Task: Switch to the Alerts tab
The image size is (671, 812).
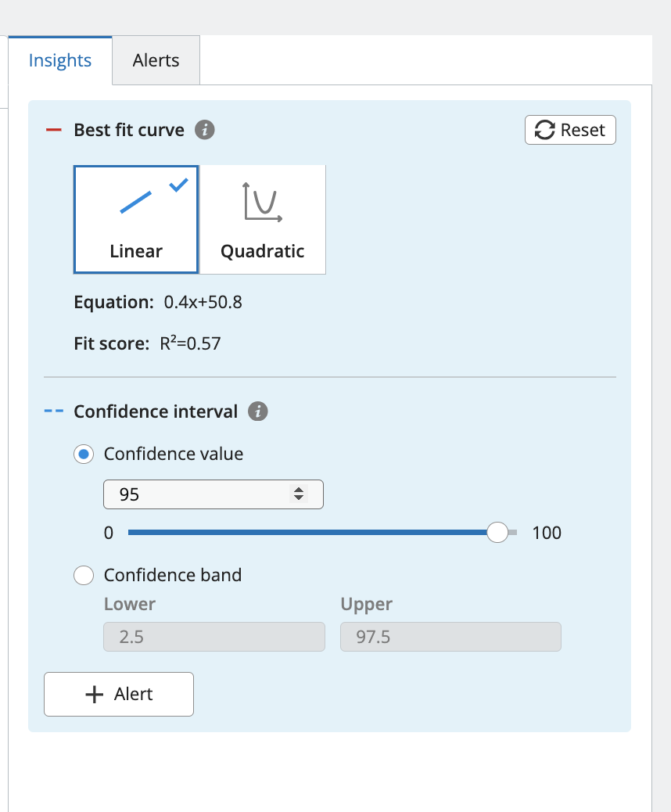Action: click(x=156, y=60)
